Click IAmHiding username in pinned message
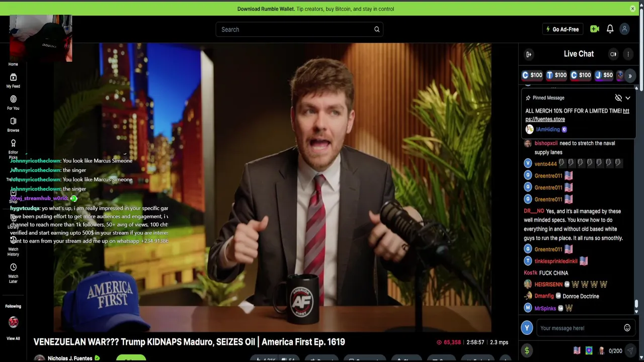Viewport: 644px width, 362px height. (x=547, y=129)
